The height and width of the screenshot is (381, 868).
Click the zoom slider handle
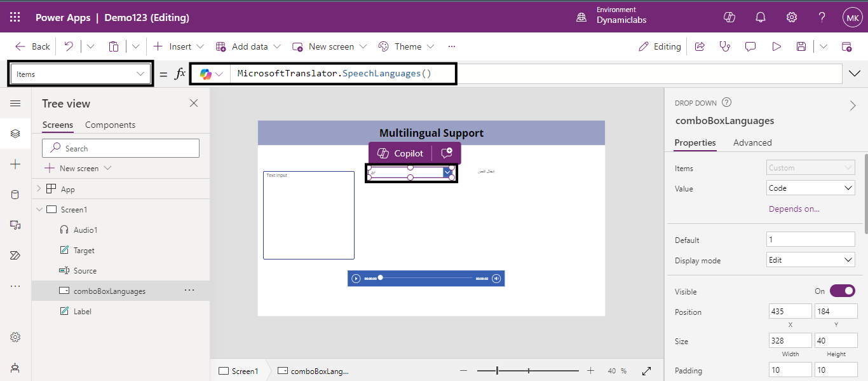coord(497,371)
